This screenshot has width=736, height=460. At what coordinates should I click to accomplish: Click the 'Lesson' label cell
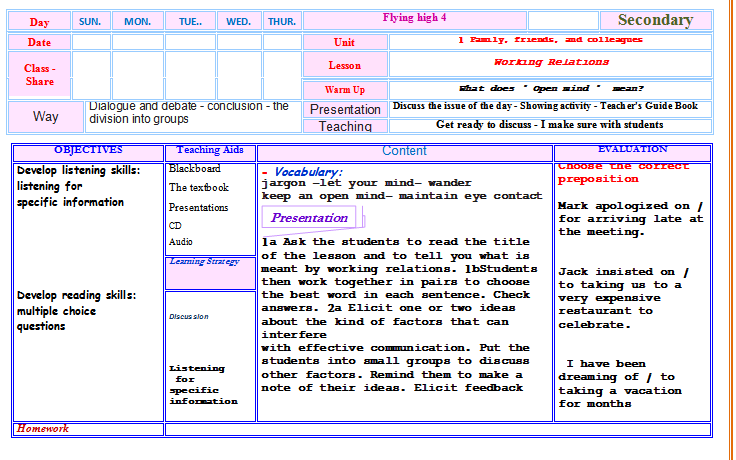click(x=345, y=65)
